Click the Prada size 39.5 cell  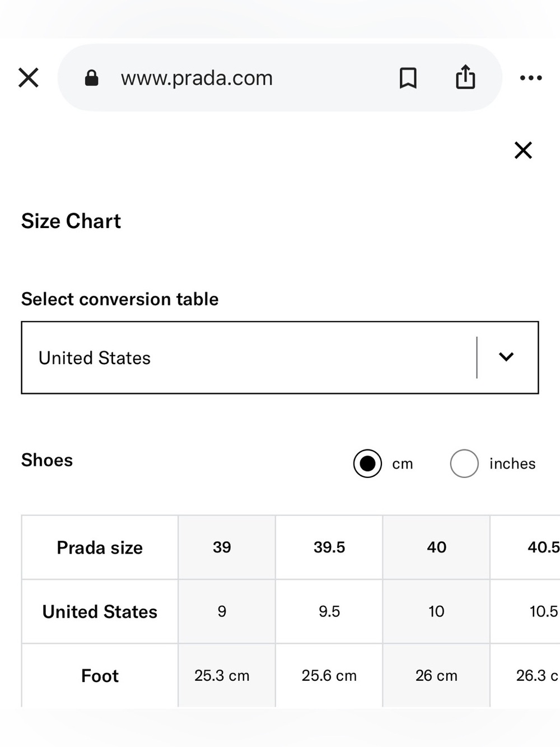[329, 547]
